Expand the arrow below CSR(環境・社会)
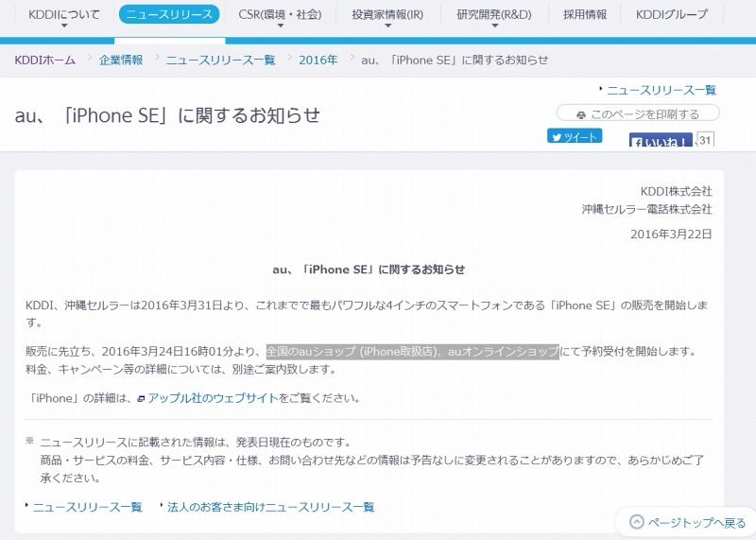Screen dimensions: 756x540 point(280,26)
